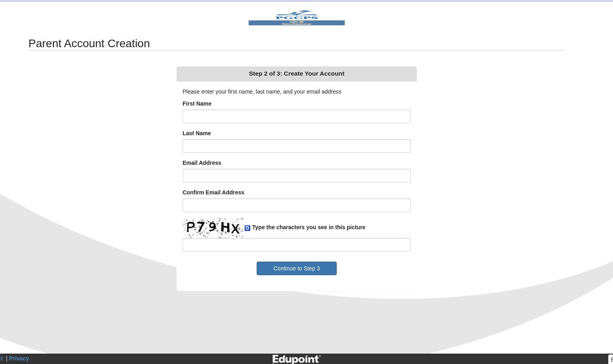Click the P79HX captcha picture
Image resolution: width=613 pixels, height=364 pixels.
point(213,228)
